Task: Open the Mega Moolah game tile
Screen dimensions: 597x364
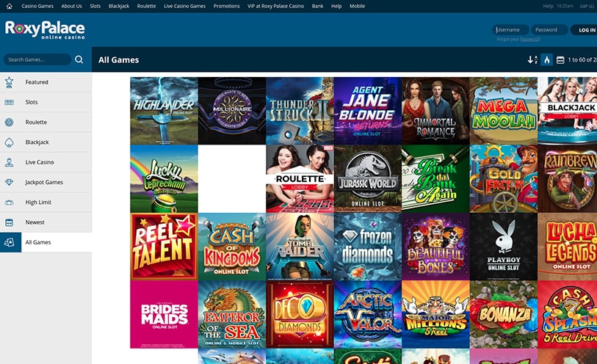Action: 504,111
